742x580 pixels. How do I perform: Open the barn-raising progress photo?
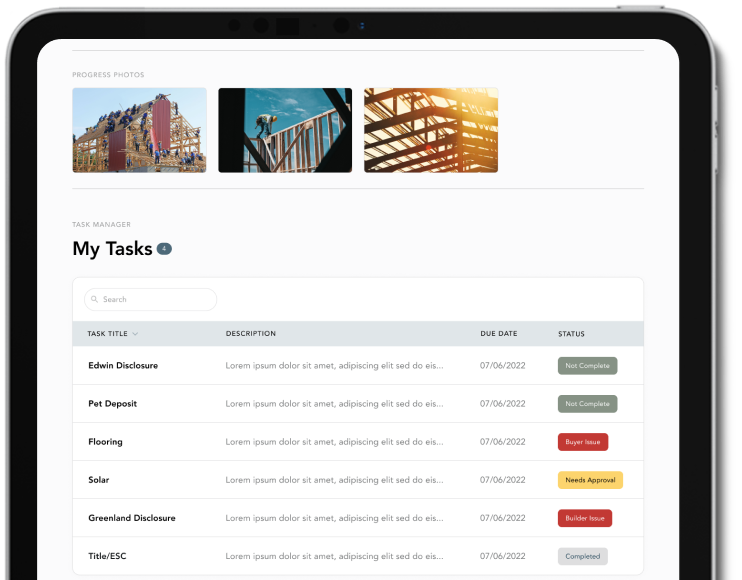139,130
